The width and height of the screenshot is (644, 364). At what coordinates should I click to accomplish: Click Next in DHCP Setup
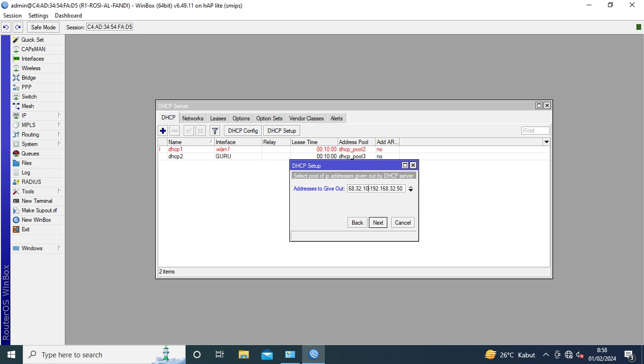pyautogui.click(x=378, y=223)
